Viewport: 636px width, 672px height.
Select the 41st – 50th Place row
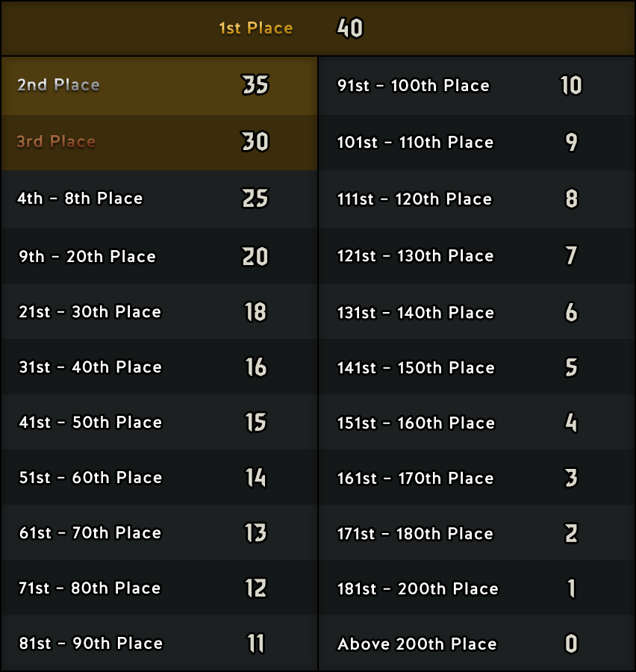[x=160, y=422]
